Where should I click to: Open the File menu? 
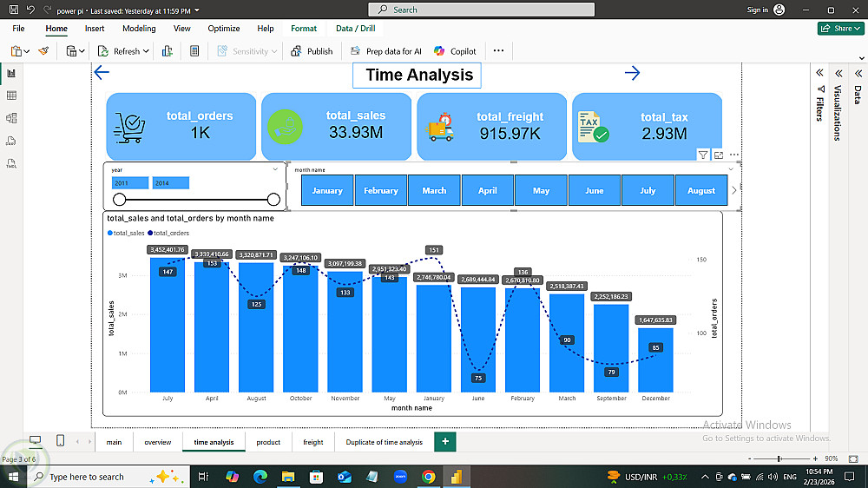click(18, 29)
